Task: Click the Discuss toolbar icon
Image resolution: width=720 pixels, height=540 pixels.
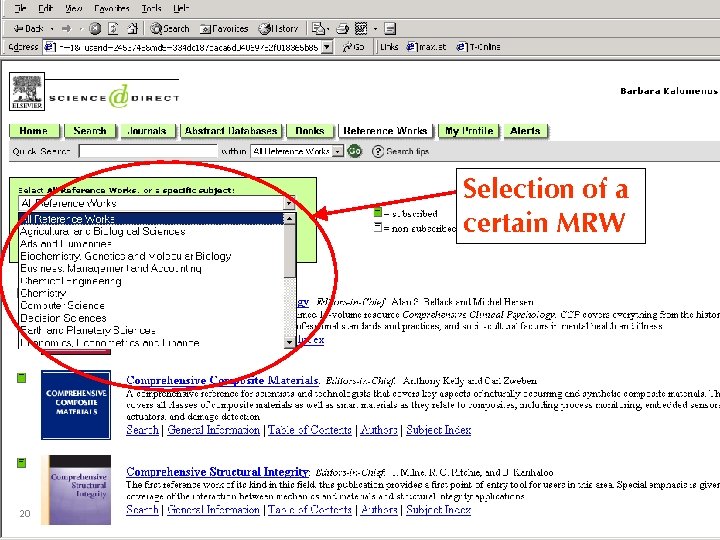Action: coord(390,29)
